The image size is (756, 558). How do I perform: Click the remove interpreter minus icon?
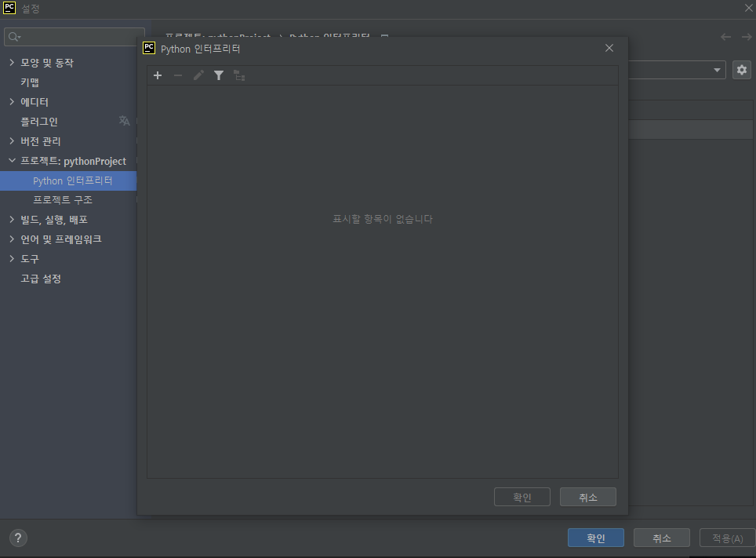[178, 75]
